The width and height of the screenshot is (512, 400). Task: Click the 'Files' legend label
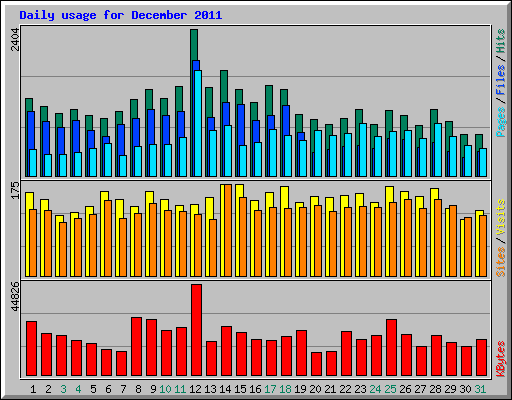coord(501,80)
